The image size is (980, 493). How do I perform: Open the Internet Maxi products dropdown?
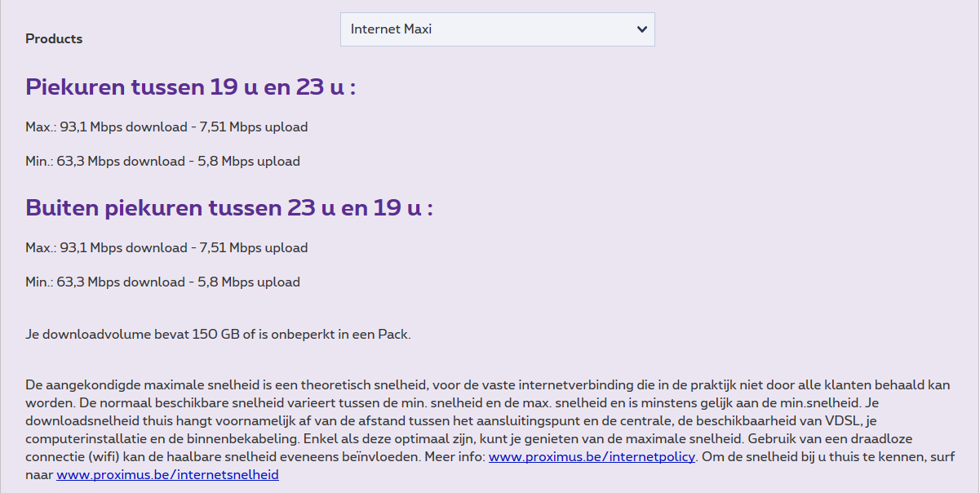coord(497,29)
